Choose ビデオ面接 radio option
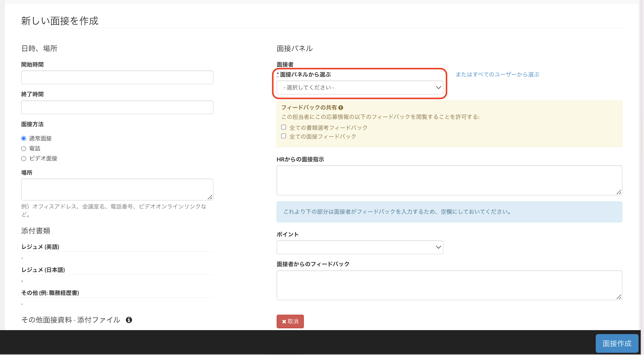Screen dimensions: 644x355 [x=24, y=159]
